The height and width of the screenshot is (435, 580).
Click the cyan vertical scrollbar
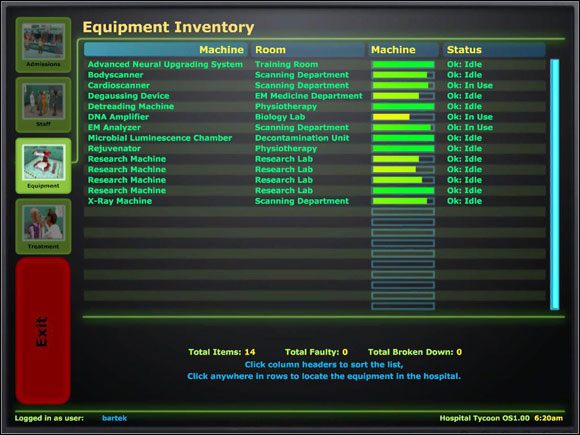pos(554,184)
